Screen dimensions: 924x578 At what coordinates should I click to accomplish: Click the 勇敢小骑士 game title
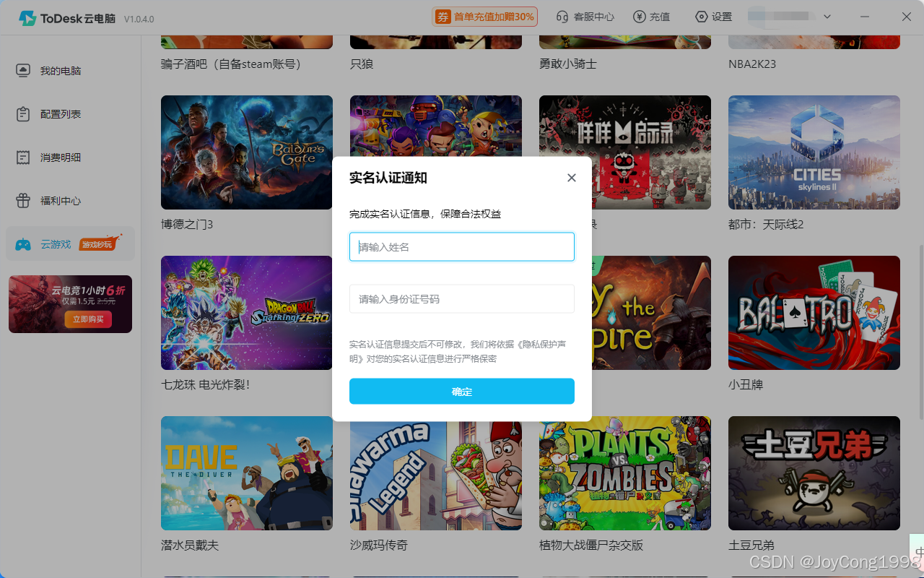pos(568,64)
